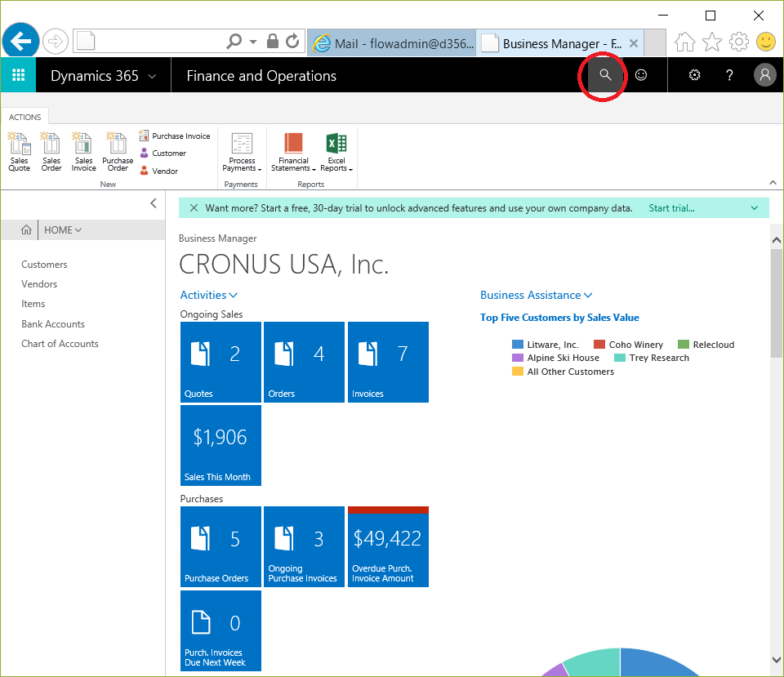Click the security lock icon in address bar

(273, 41)
